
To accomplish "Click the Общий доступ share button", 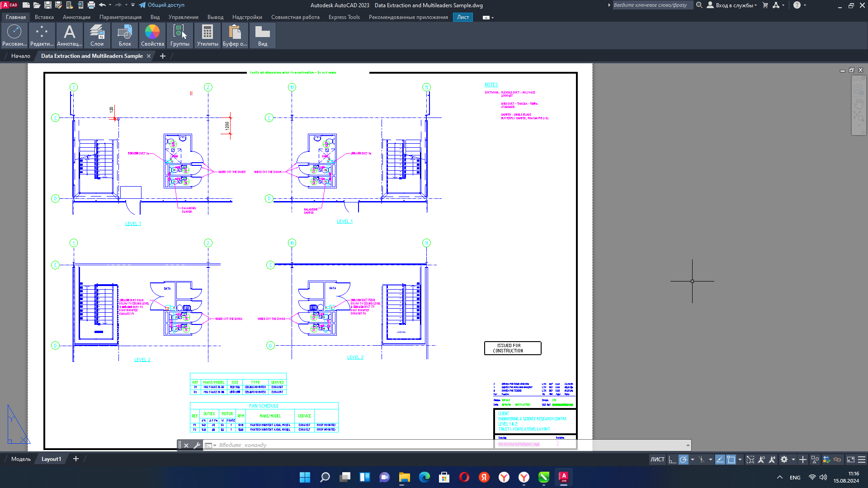I will [x=161, y=5].
